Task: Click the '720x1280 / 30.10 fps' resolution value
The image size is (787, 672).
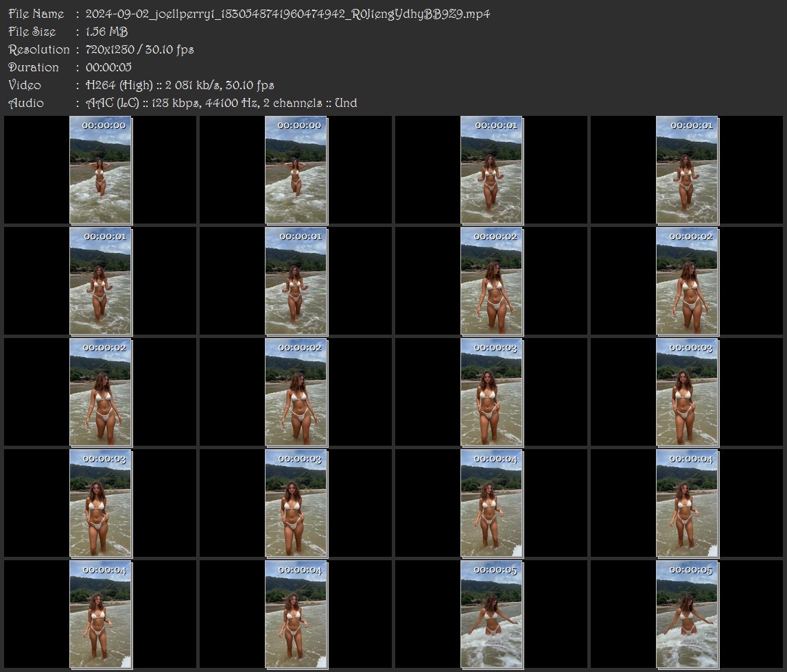Action: 139,49
